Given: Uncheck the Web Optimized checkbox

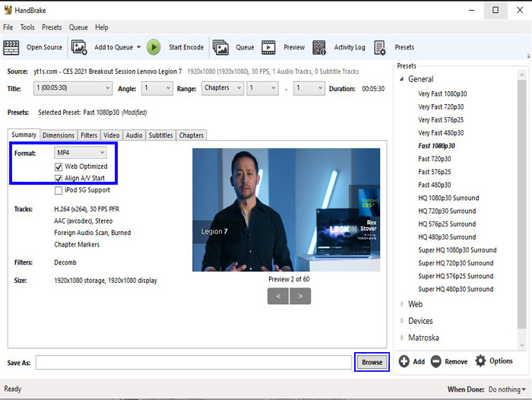Looking at the screenshot, I should 59,167.
